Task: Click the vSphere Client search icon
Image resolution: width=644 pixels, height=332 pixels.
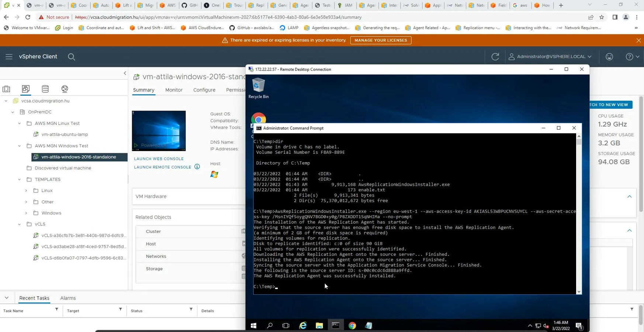Action: tap(72, 57)
